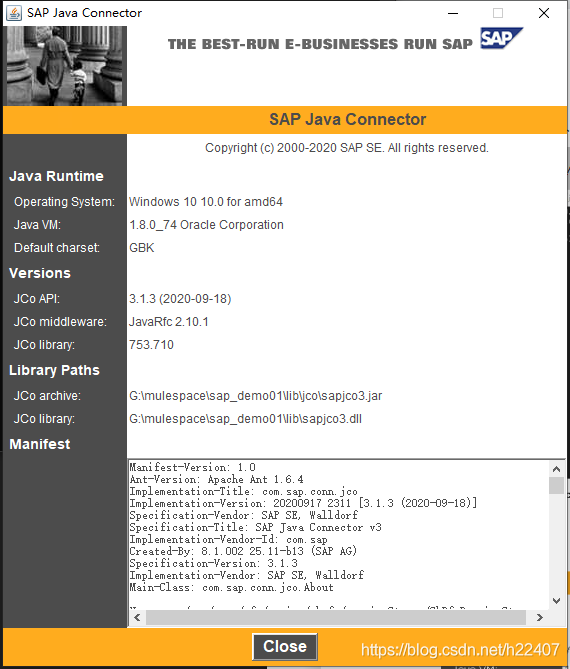570x669 pixels.
Task: Click the 'JavaRfc 2.10.1' middleware value
Action: [x=169, y=322]
